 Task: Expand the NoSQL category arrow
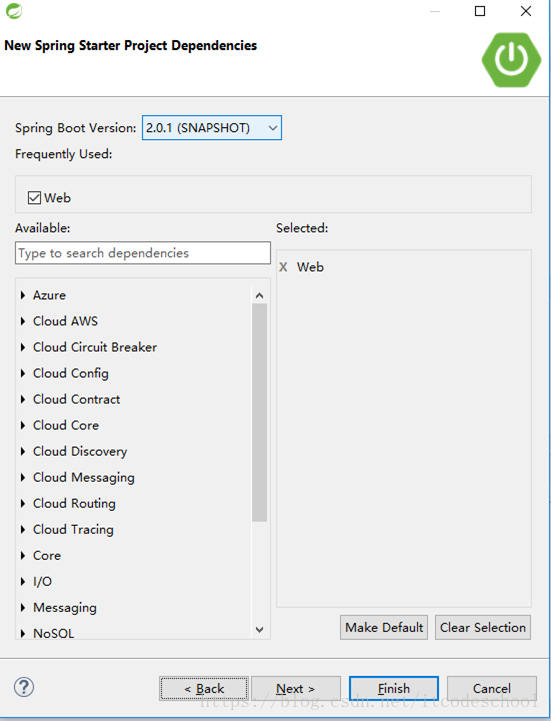pyautogui.click(x=23, y=633)
